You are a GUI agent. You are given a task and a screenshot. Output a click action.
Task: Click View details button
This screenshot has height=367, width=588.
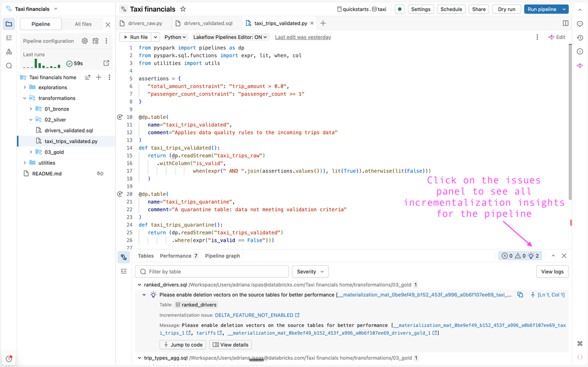coord(230,345)
